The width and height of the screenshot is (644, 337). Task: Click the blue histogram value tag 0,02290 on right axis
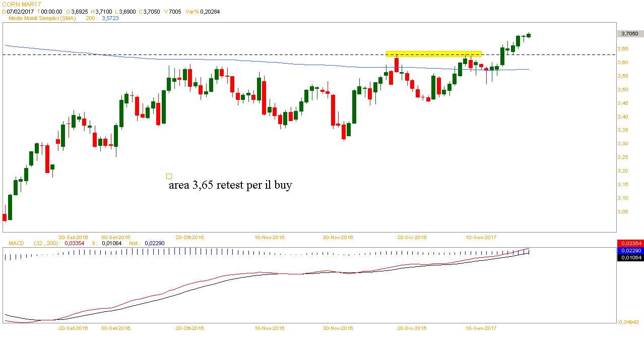point(629,251)
